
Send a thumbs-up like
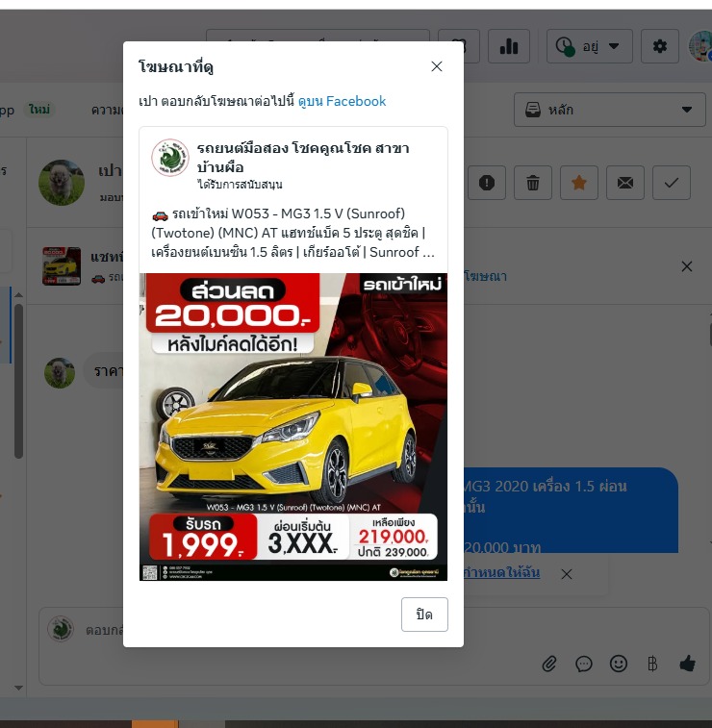pyautogui.click(x=687, y=664)
